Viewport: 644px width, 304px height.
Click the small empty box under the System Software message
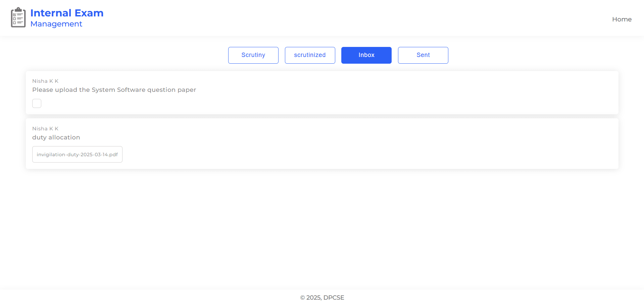click(37, 104)
